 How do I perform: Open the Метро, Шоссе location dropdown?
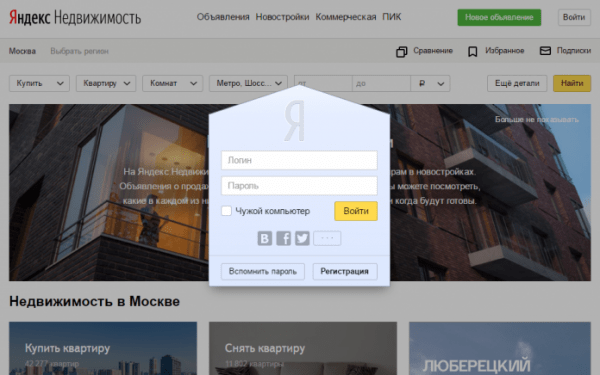pos(248,83)
